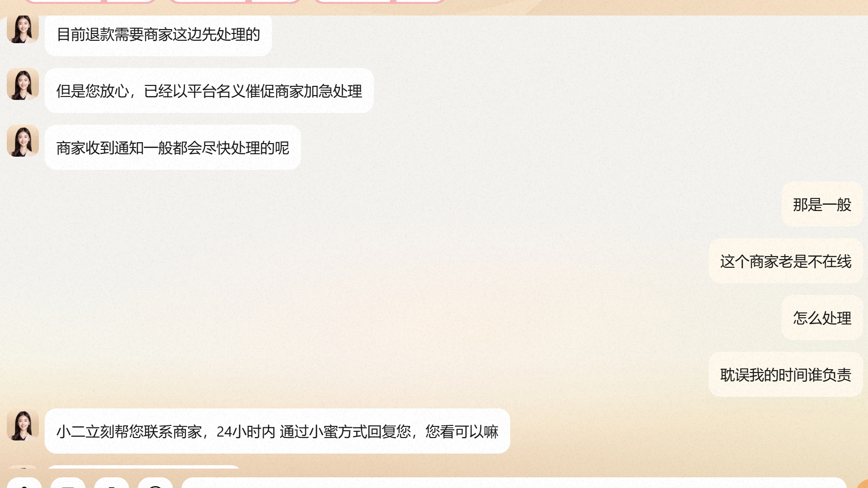868x488 pixels.
Task: Click the round fourth toolbar icon left of input
Action: [155, 483]
